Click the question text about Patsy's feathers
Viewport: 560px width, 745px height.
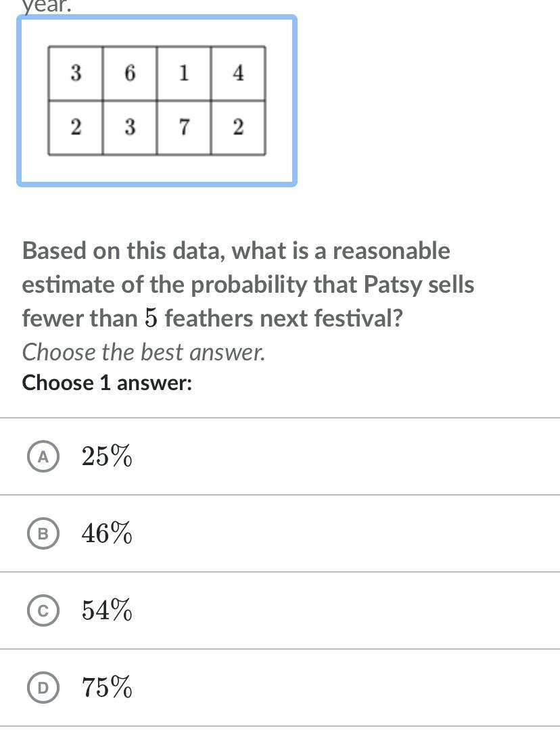[x=248, y=284]
